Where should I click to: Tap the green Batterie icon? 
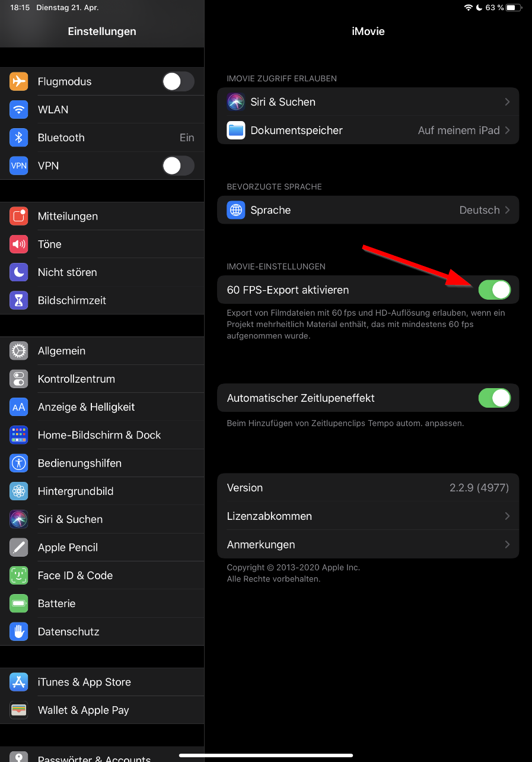tap(19, 604)
